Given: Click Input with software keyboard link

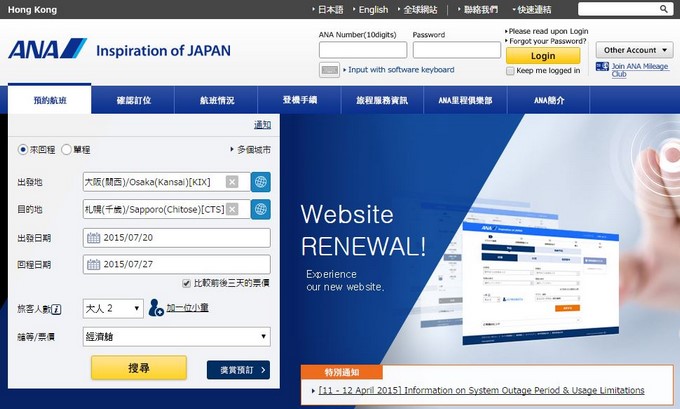Looking at the screenshot, I should [401, 69].
